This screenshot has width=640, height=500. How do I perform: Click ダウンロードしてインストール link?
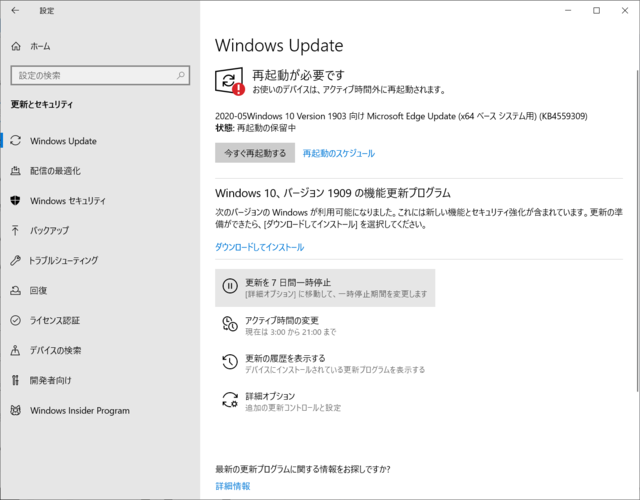pyautogui.click(x=259, y=247)
